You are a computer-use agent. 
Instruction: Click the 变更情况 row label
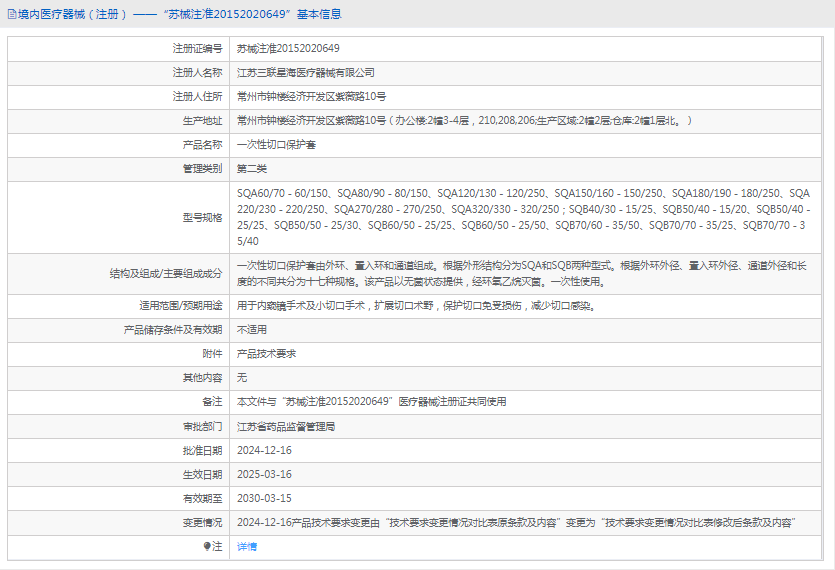point(202,523)
